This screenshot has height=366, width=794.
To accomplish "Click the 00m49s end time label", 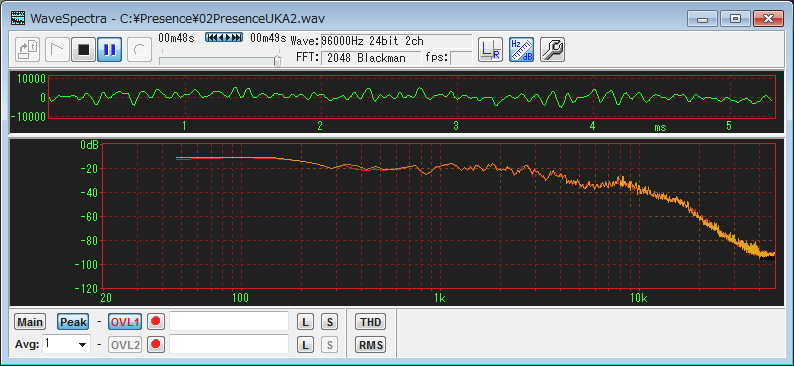I will coord(268,38).
